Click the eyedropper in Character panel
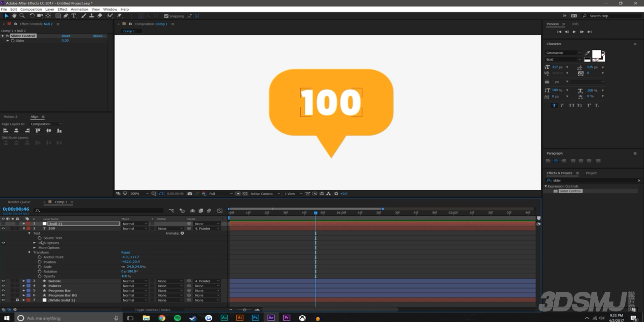The height and width of the screenshot is (322, 644). click(587, 53)
